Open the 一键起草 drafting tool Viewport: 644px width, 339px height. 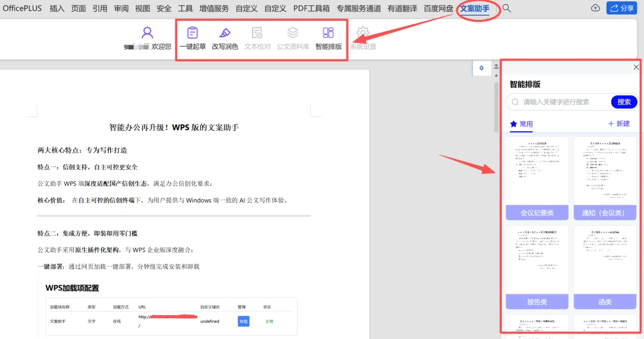(193, 39)
